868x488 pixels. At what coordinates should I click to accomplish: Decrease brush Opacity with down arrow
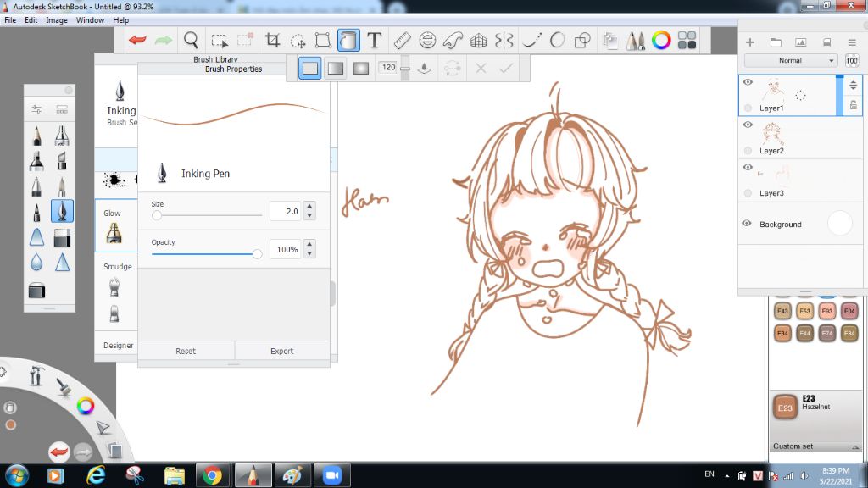(309, 254)
